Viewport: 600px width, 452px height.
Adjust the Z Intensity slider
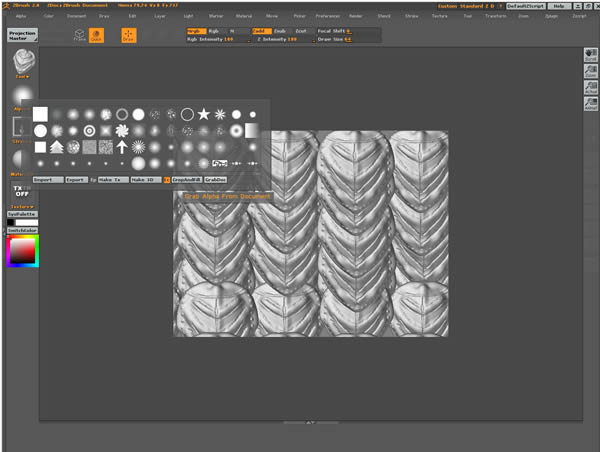[x=284, y=39]
